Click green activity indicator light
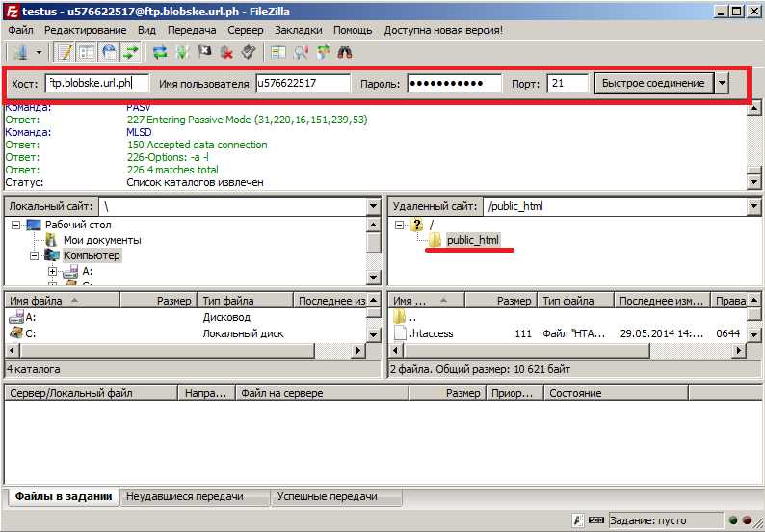The height and width of the screenshot is (532, 765). coord(733,520)
